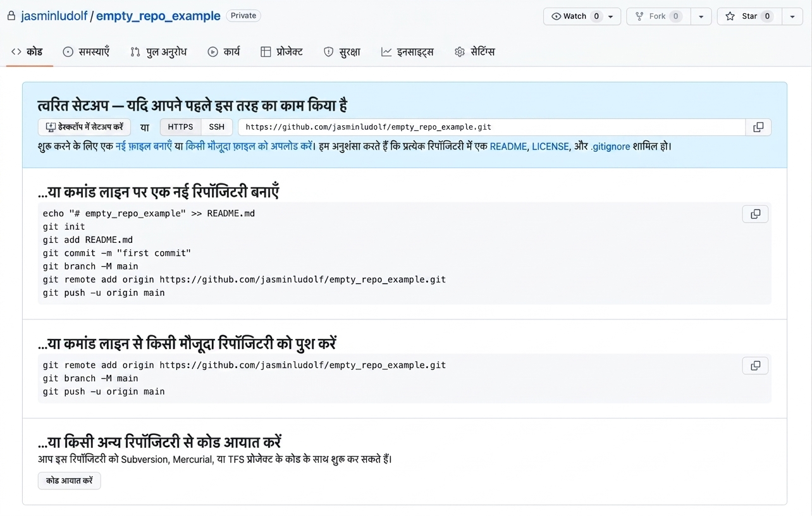Screen dimensions: 812x516
Task: Open the कोड (Code) tab
Action: point(27,52)
